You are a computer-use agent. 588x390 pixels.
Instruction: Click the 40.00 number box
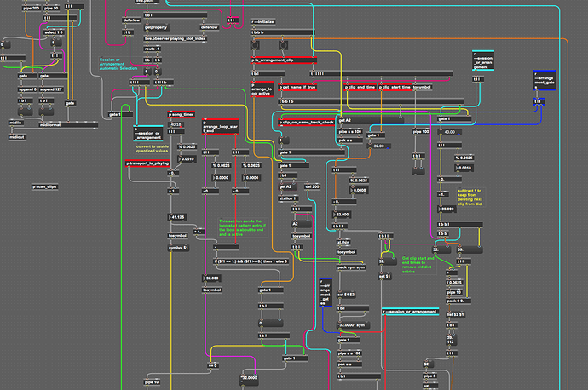click(x=452, y=132)
